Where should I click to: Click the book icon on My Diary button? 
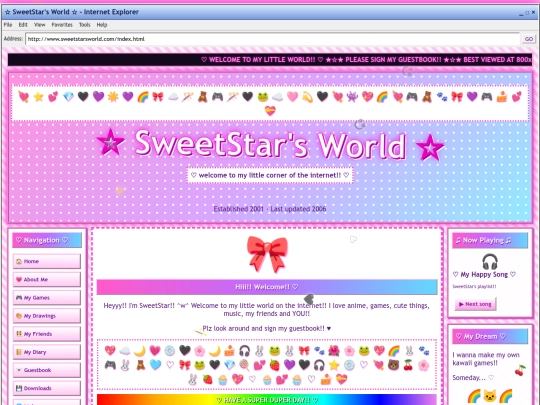tap(19, 352)
